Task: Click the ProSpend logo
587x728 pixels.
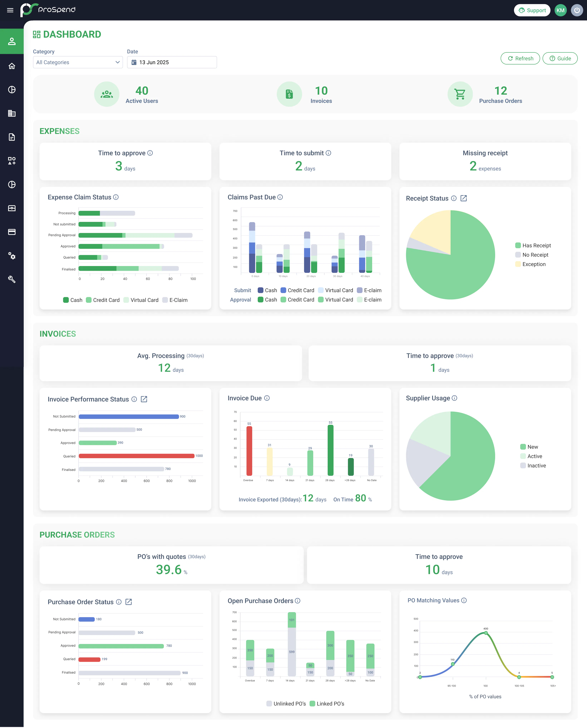Action: pos(48,10)
